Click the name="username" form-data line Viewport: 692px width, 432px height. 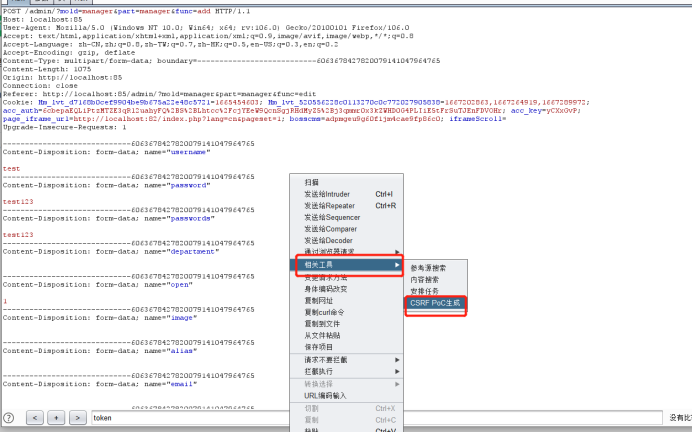106,152
